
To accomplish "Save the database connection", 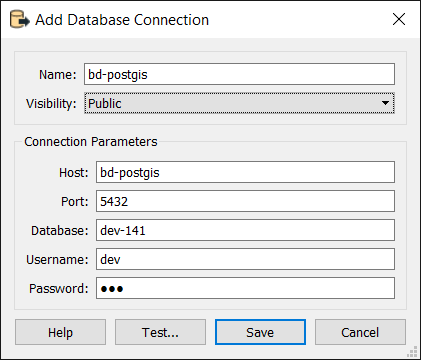I will pyautogui.click(x=260, y=332).
